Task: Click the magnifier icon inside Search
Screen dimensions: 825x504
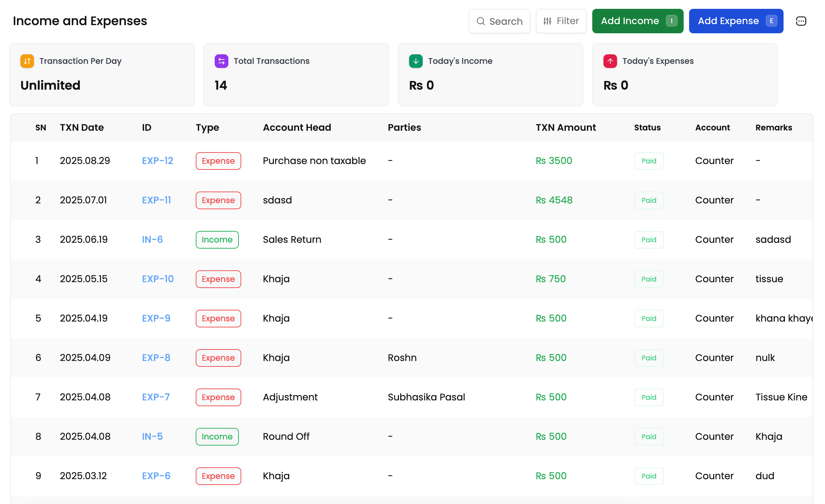Action: 480,21
